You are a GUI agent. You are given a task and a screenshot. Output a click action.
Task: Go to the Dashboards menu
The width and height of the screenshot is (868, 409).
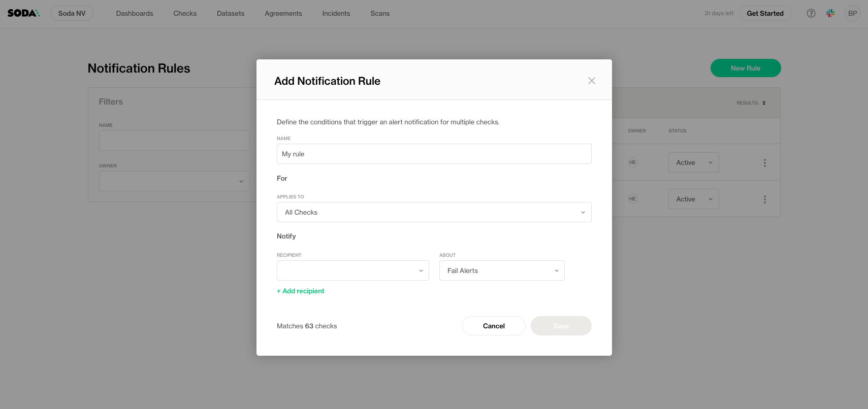(x=134, y=13)
